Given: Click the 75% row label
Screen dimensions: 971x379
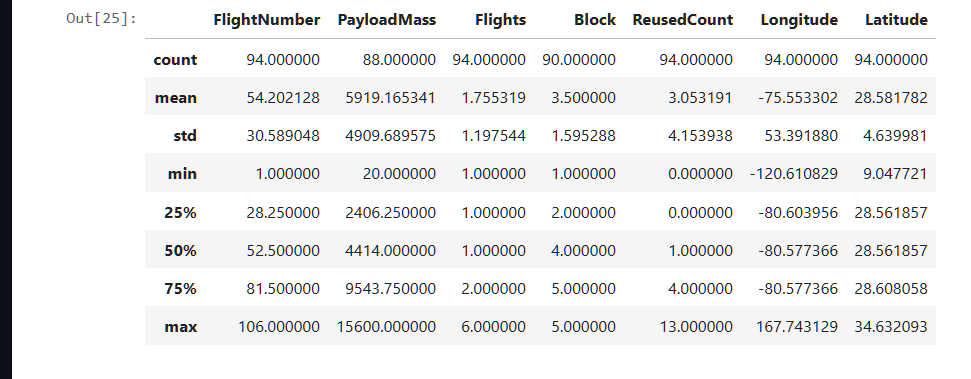Looking at the screenshot, I should click(180, 289).
